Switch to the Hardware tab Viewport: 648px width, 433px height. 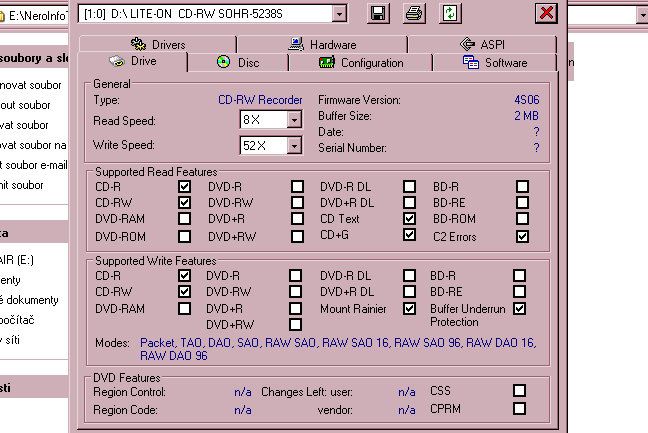pos(322,44)
